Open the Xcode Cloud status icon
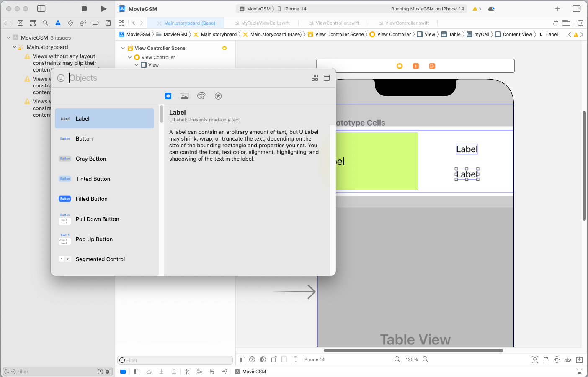The width and height of the screenshot is (588, 377). click(x=491, y=9)
